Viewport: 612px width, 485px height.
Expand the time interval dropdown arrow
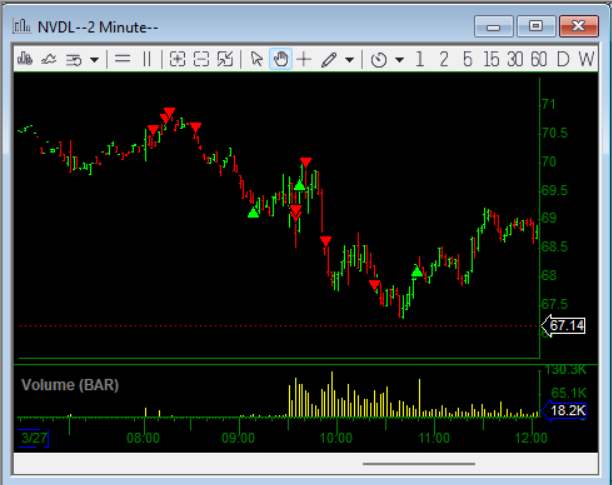point(399,60)
